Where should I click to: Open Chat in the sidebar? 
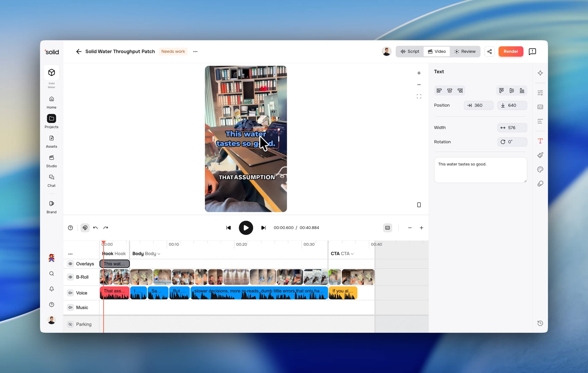coord(52,181)
